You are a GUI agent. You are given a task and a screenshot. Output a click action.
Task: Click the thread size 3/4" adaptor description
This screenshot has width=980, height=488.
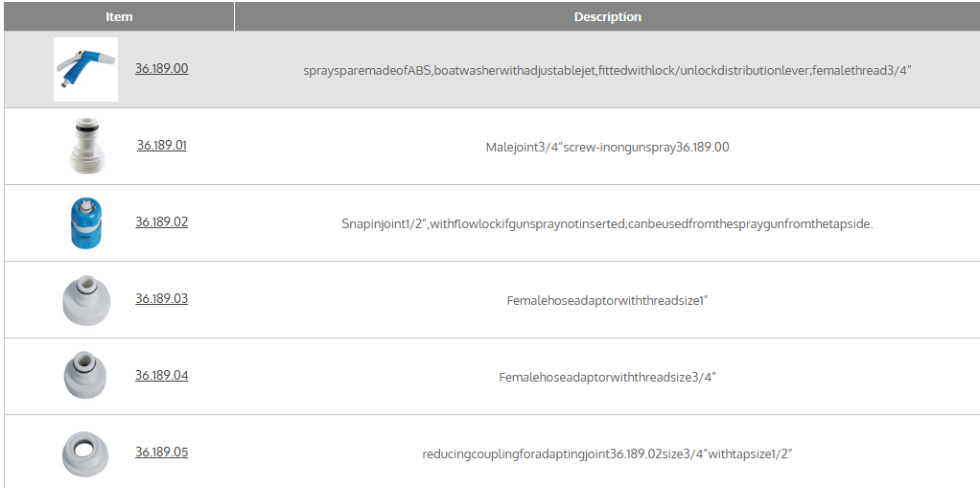[x=607, y=377]
